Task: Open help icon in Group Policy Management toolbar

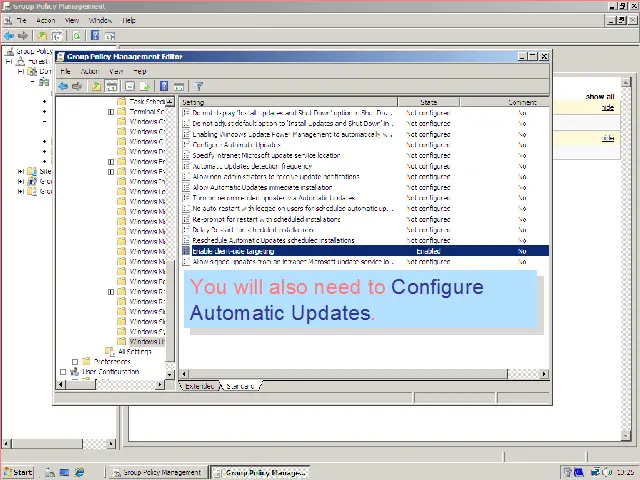Action: click(95, 36)
